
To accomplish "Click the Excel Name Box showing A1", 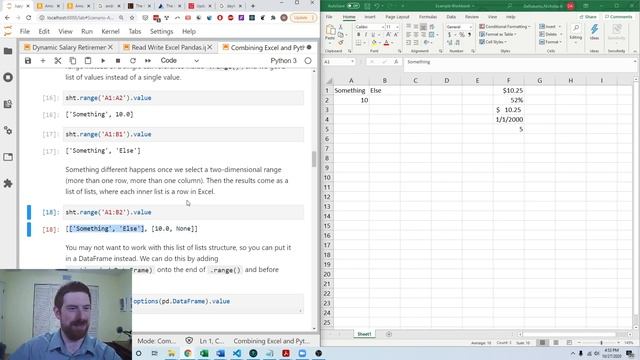I will 339,62.
